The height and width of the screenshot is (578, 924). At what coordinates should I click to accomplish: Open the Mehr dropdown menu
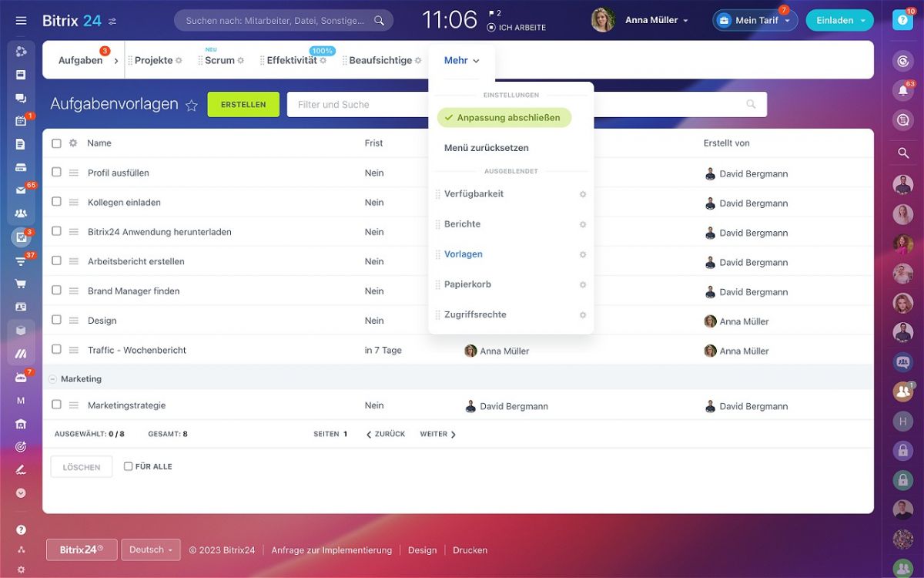tap(462, 60)
